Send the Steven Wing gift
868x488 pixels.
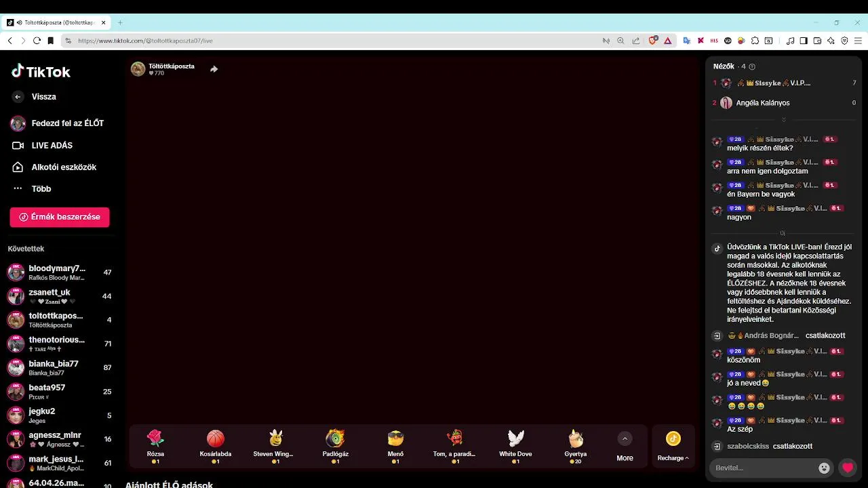point(275,446)
